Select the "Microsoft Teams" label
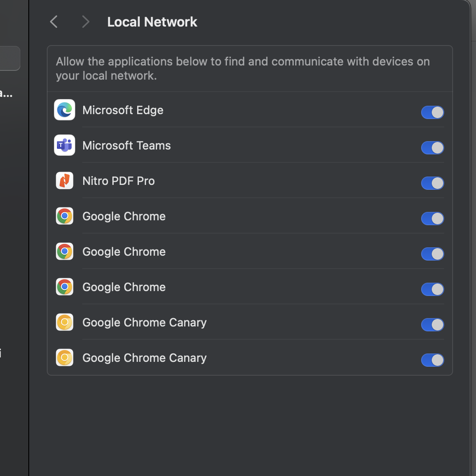 [127, 146]
